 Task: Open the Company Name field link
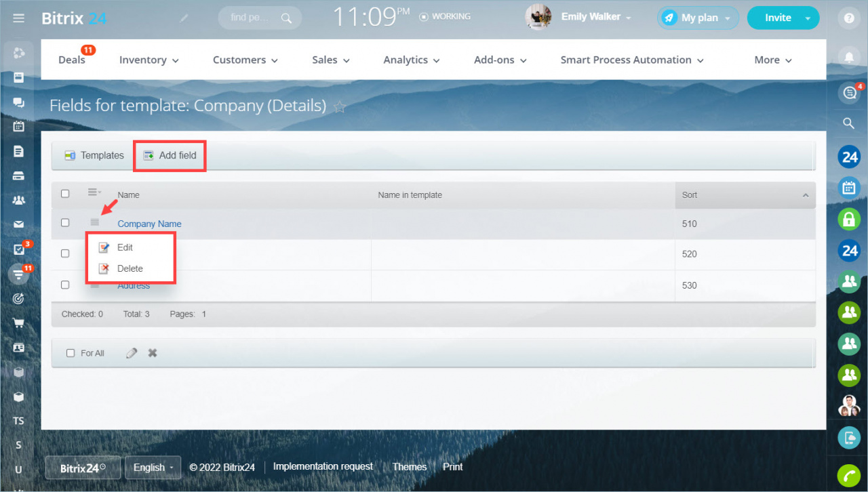coord(149,224)
